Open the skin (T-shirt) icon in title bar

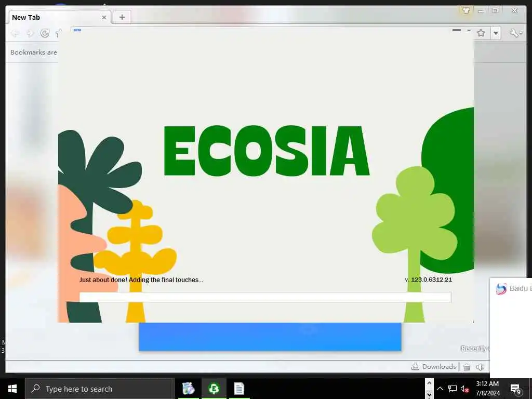(466, 10)
